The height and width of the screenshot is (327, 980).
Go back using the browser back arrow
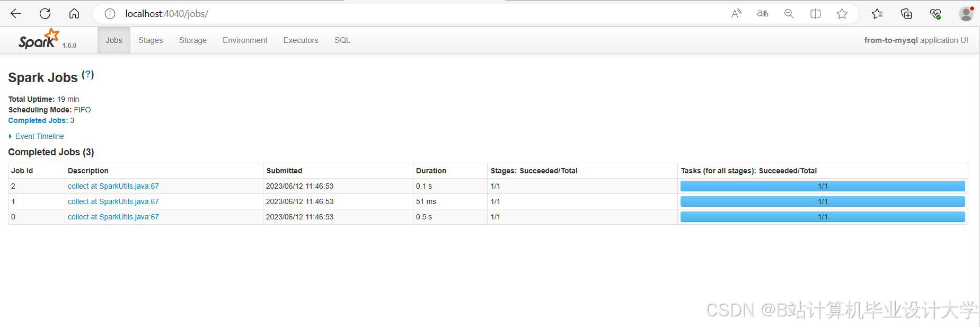16,14
